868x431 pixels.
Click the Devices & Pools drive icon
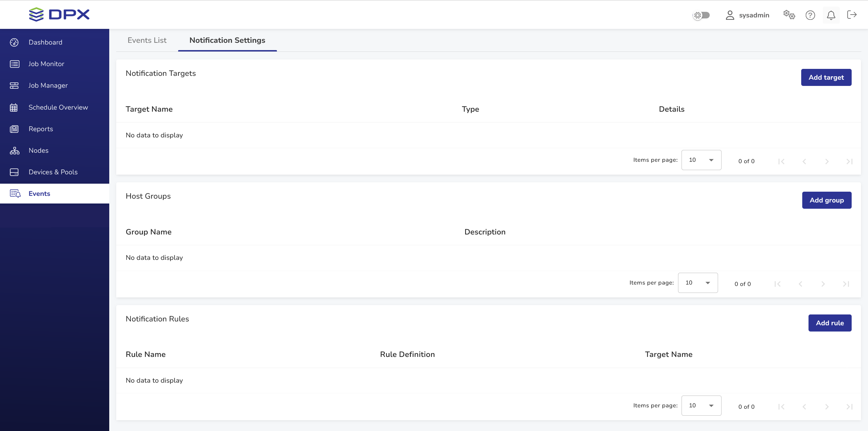pyautogui.click(x=14, y=172)
